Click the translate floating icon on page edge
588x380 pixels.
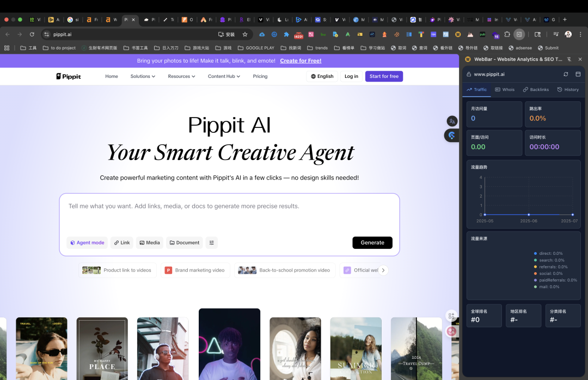coord(452,121)
